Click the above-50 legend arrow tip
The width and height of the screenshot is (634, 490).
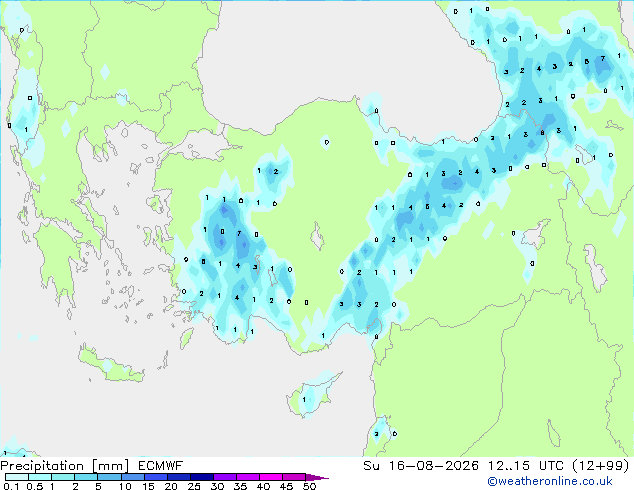[317, 477]
